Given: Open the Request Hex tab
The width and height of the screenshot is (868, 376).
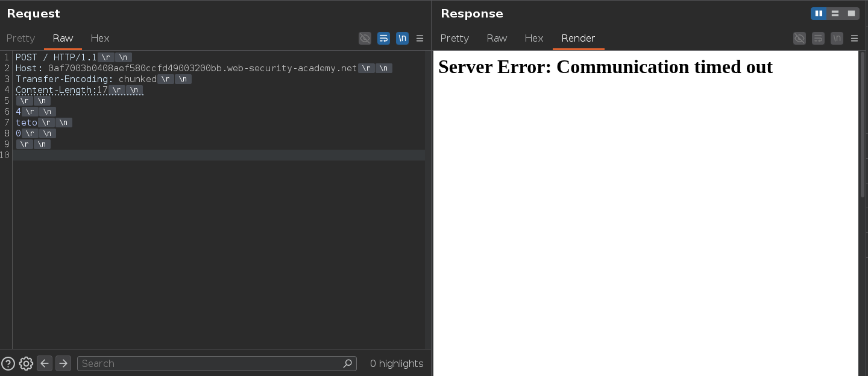Looking at the screenshot, I should point(100,38).
